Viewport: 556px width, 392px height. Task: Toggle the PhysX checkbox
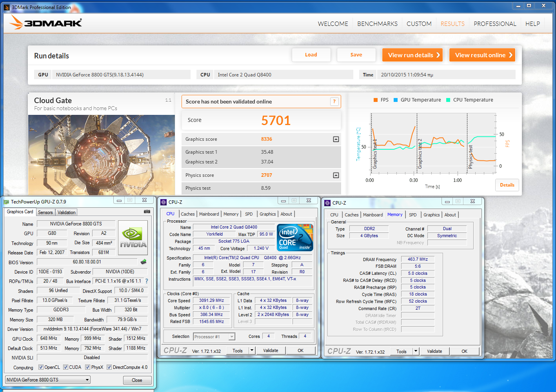87,367
